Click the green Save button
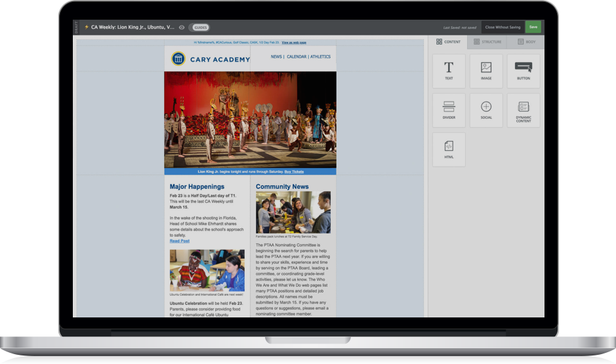Image resolution: width=616 pixels, height=364 pixels. pyautogui.click(x=533, y=27)
